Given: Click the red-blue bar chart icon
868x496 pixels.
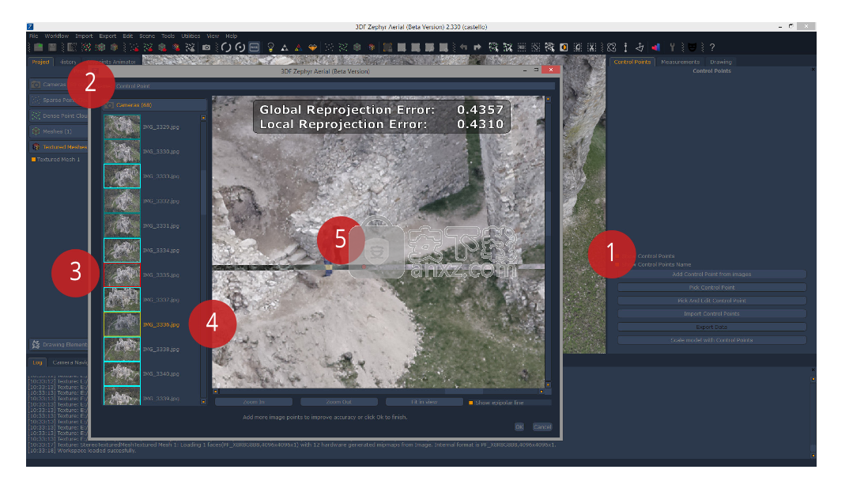Looking at the screenshot, I should [x=656, y=47].
